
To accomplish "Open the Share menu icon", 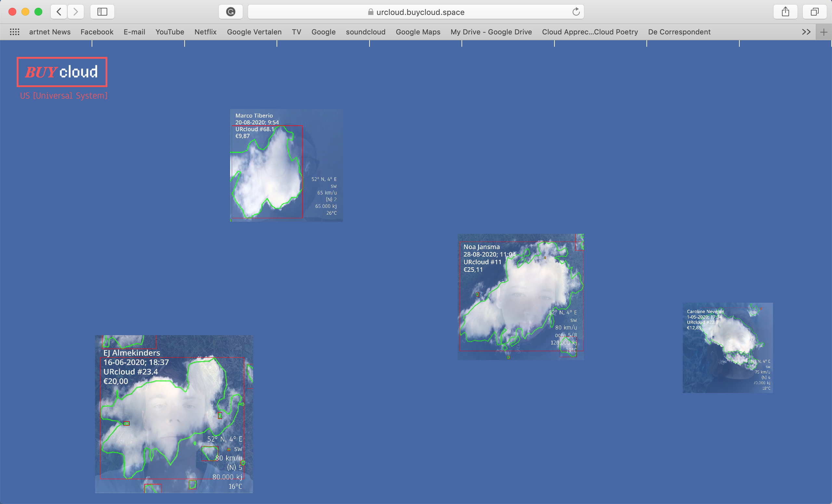I will pyautogui.click(x=786, y=12).
